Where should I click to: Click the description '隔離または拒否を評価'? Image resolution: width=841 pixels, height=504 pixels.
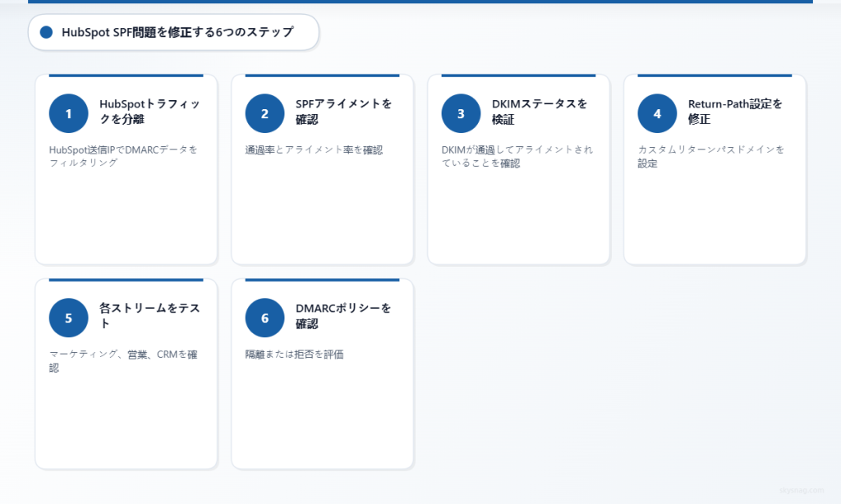295,355
